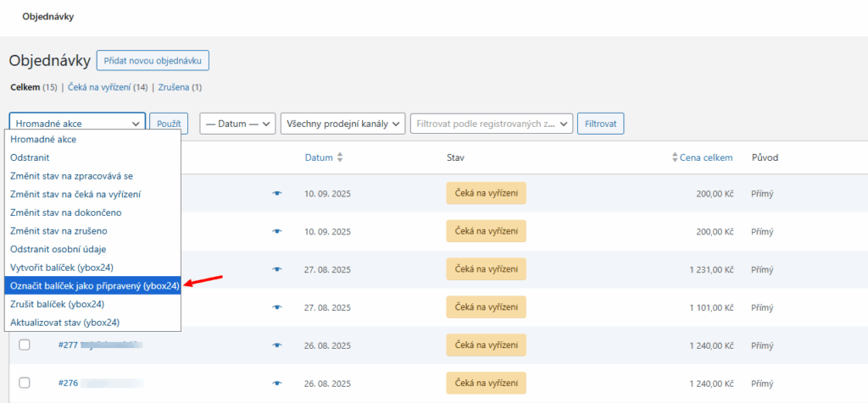Viewport: 868px width, 403px height.
Task: Select the checkbox for order #276
Action: [x=25, y=383]
